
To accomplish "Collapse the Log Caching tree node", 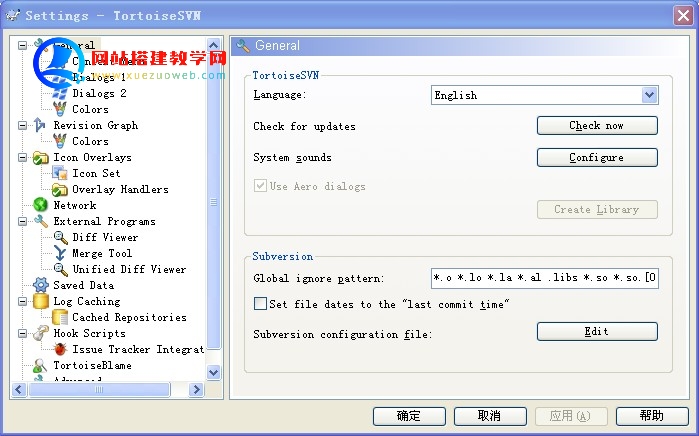I will (22, 301).
